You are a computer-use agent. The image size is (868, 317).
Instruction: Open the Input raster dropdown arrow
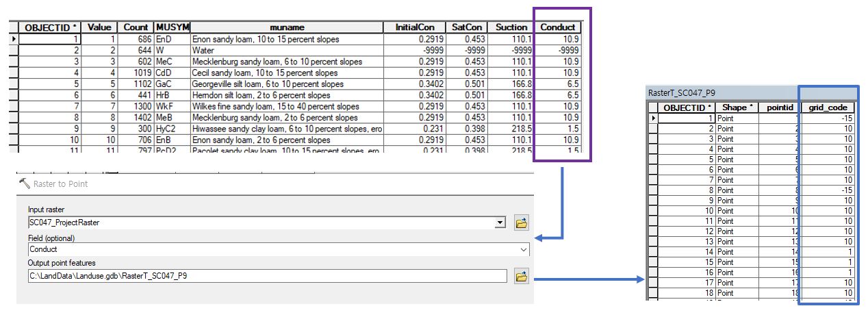pos(501,223)
